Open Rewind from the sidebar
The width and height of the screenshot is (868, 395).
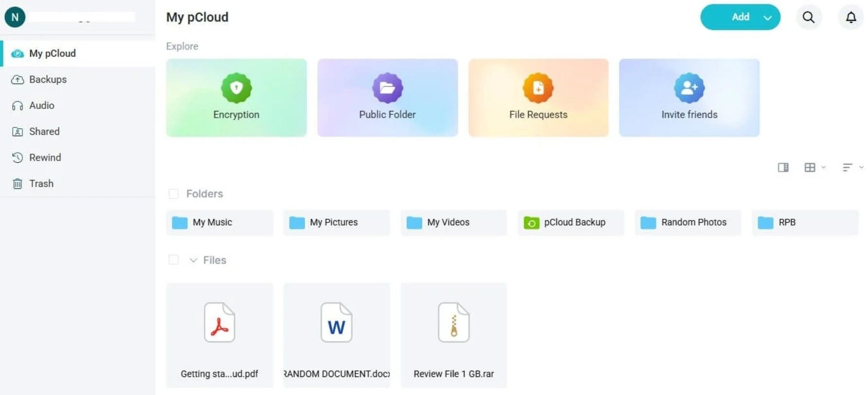tap(45, 158)
